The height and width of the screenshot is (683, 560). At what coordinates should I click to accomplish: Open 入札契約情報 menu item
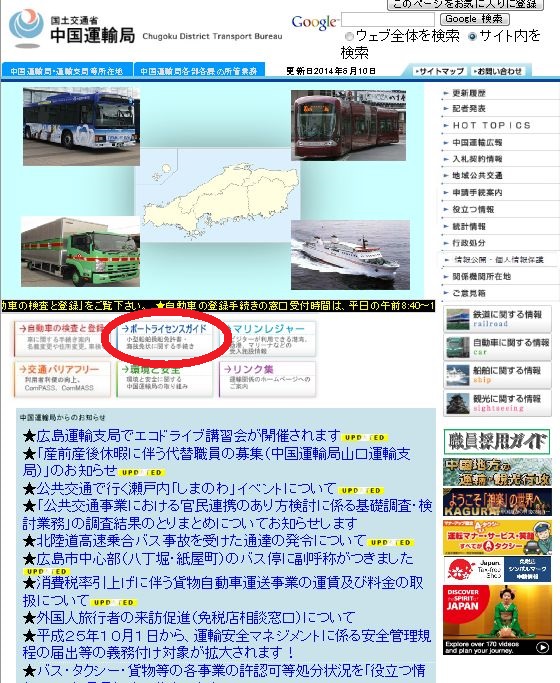click(x=477, y=159)
